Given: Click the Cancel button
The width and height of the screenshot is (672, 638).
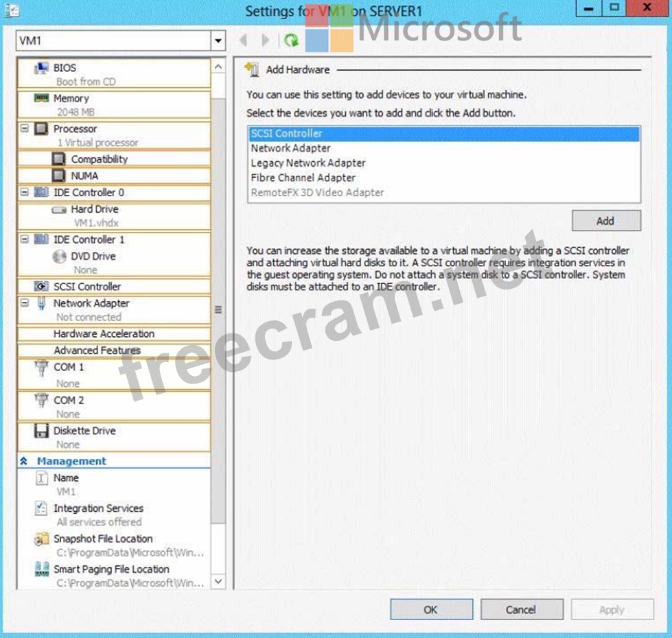Looking at the screenshot, I should 522,609.
